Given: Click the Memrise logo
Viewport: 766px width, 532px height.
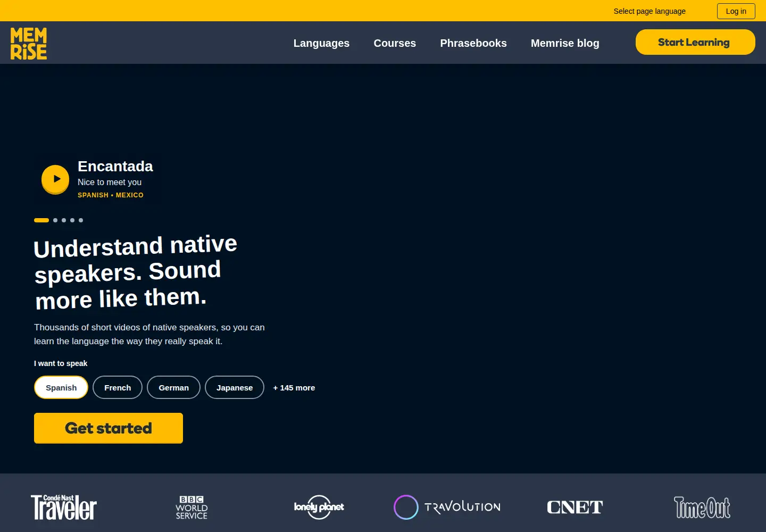Looking at the screenshot, I should coord(29,43).
